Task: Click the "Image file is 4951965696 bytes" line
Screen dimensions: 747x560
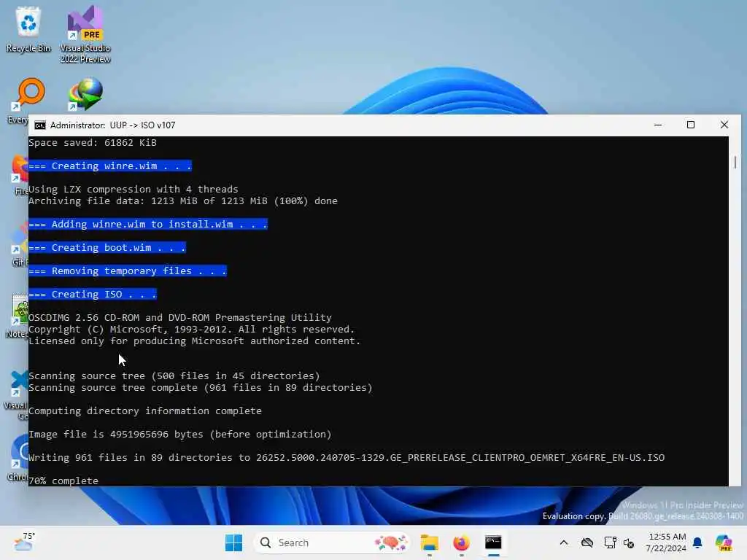Action: (180, 435)
